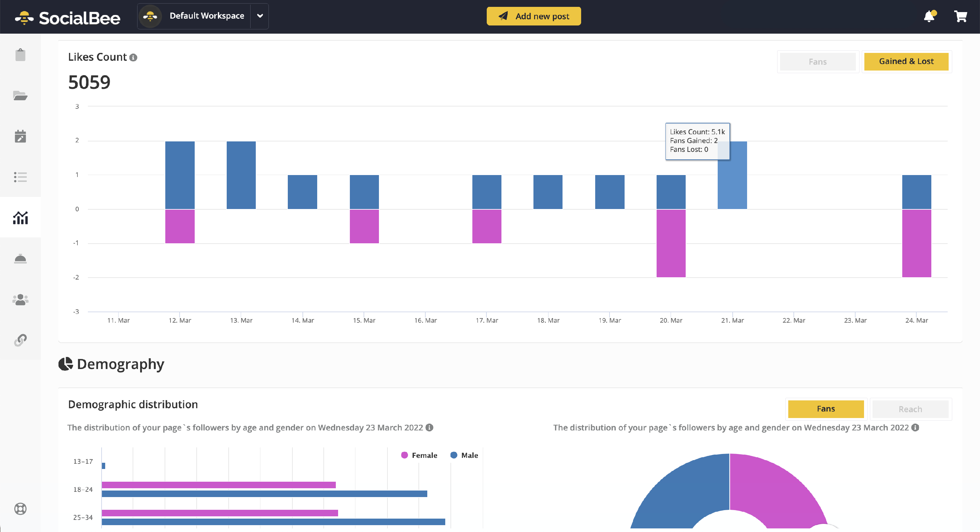
Task: Select Fans in Demographic distribution
Action: click(x=826, y=409)
